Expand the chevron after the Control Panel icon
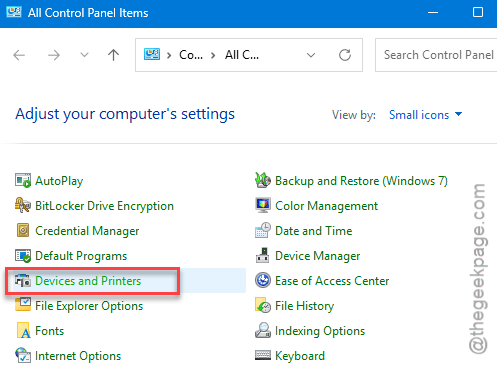 [x=169, y=55]
